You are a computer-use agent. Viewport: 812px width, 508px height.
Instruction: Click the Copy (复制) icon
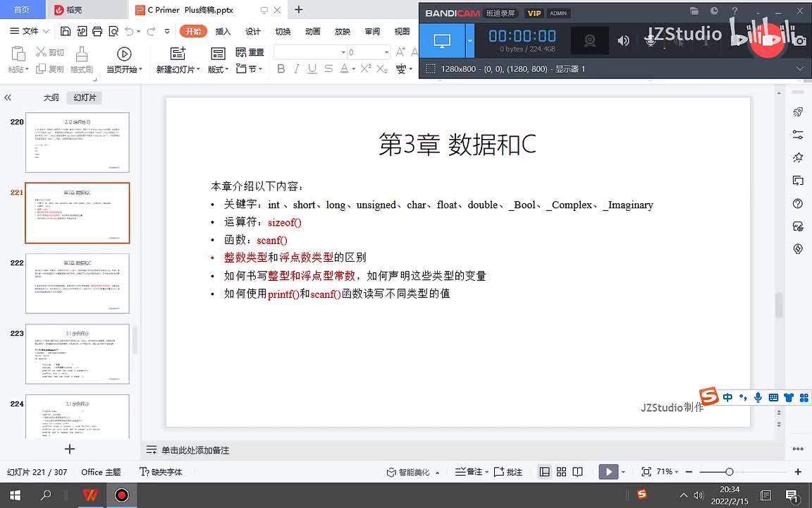point(41,69)
